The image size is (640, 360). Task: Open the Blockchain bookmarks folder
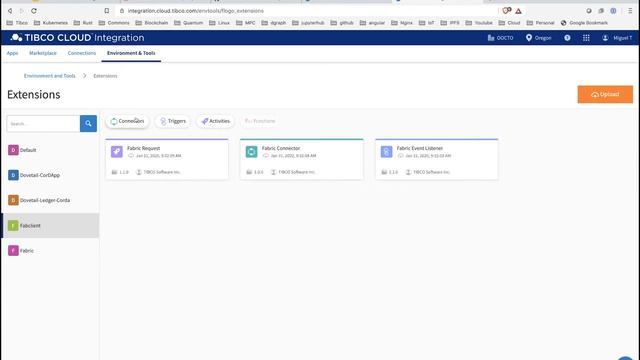pos(151,23)
